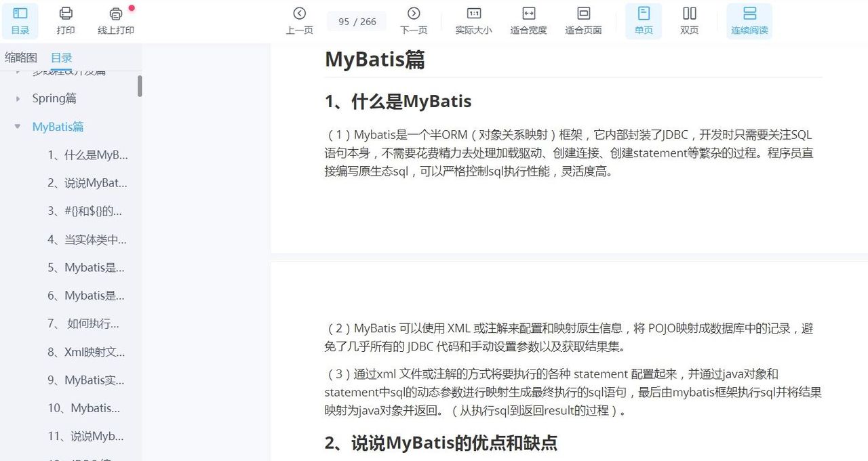Open chapter 9、MyBatis实... in the outline
This screenshot has width=868, height=461.
click(88, 380)
